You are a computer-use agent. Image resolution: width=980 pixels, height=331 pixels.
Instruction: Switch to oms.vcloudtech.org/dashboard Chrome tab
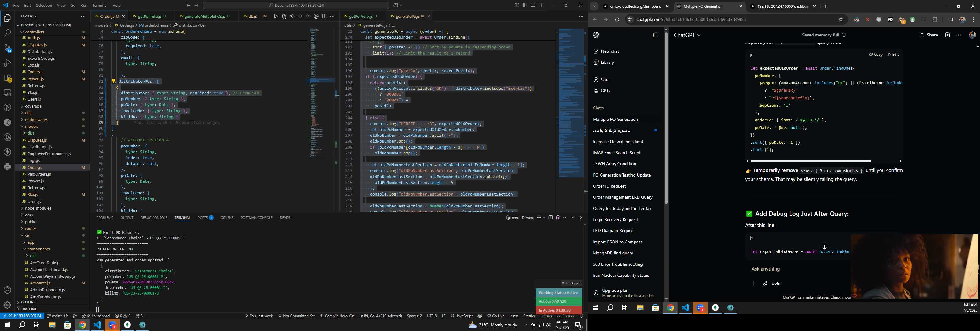[635, 6]
